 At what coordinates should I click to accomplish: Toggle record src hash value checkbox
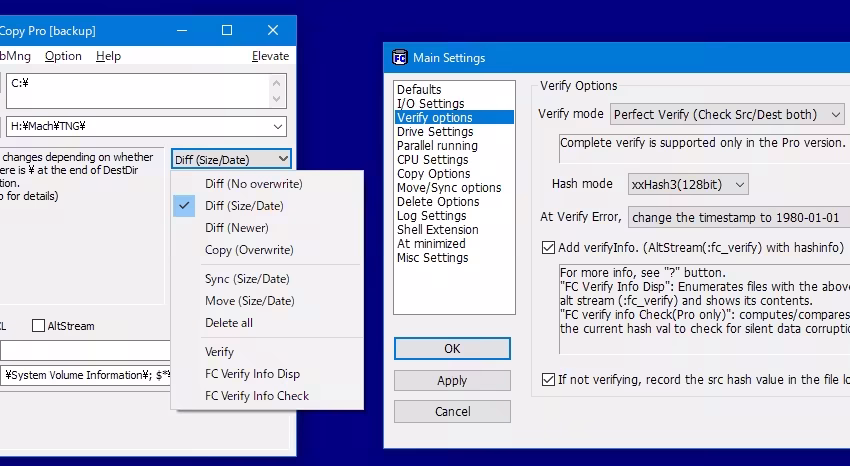click(548, 379)
